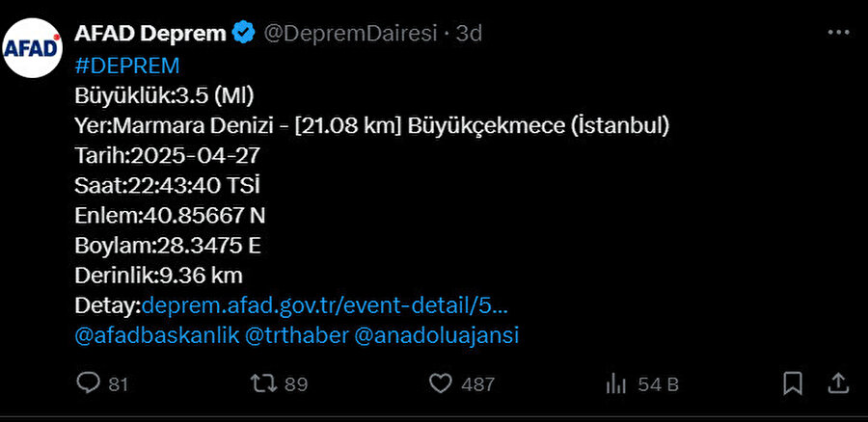Like the tweet with the heart icon
Screen dimensions: 868x422
pos(441,383)
